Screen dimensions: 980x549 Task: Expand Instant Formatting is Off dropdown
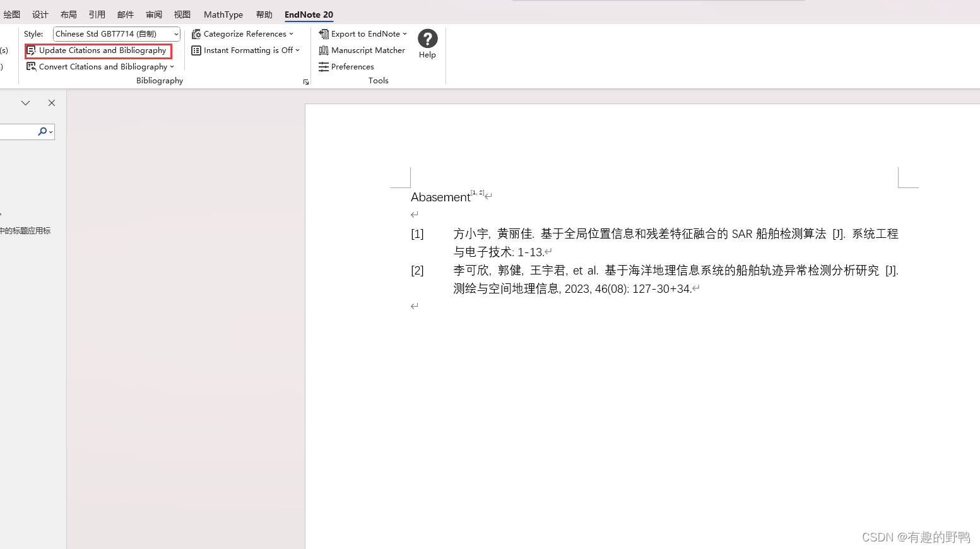coord(297,50)
